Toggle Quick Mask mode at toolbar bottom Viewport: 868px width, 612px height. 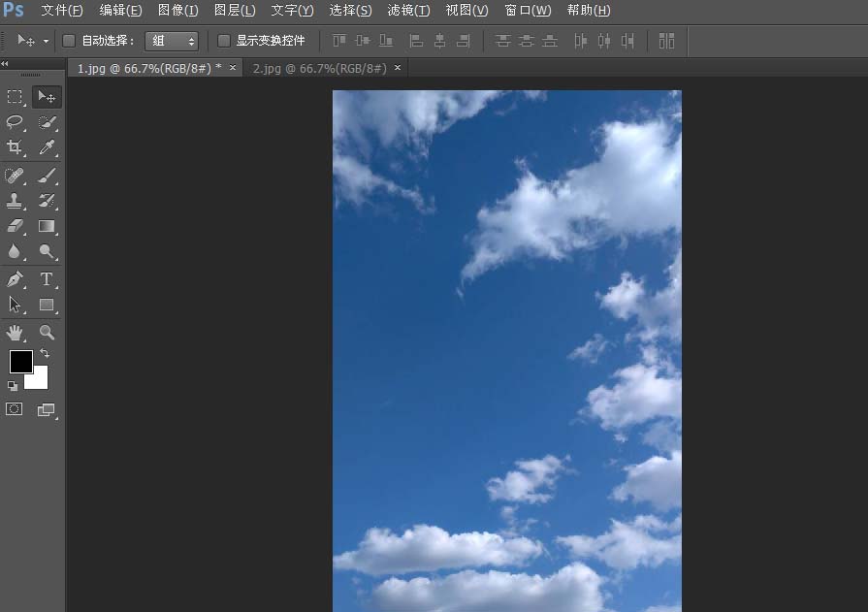tap(15, 408)
